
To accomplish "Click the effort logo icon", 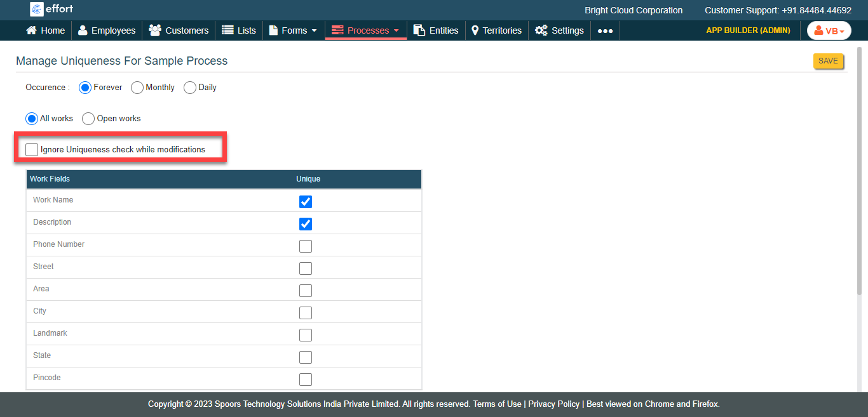I will pyautogui.click(x=37, y=10).
